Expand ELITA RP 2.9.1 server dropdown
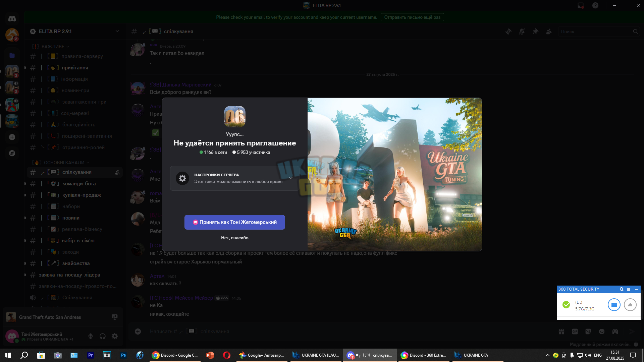Viewport: 644px width, 362px height. click(117, 31)
